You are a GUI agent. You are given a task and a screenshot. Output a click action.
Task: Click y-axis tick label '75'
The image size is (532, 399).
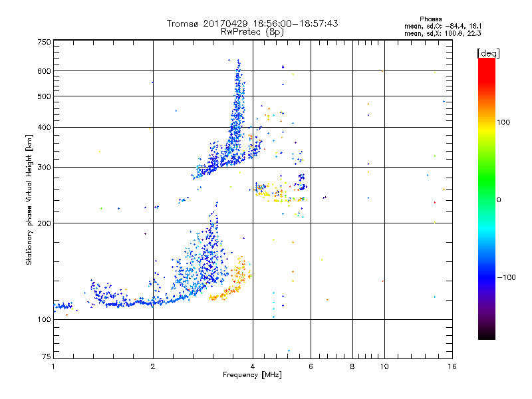point(47,356)
